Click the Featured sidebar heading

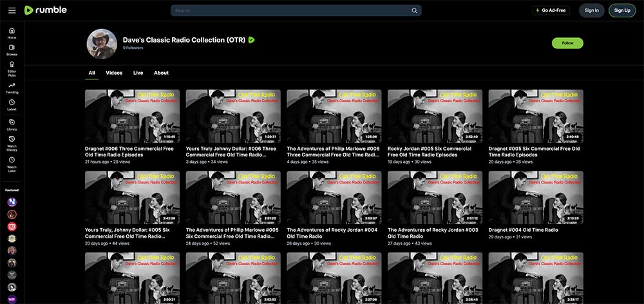pos(12,190)
